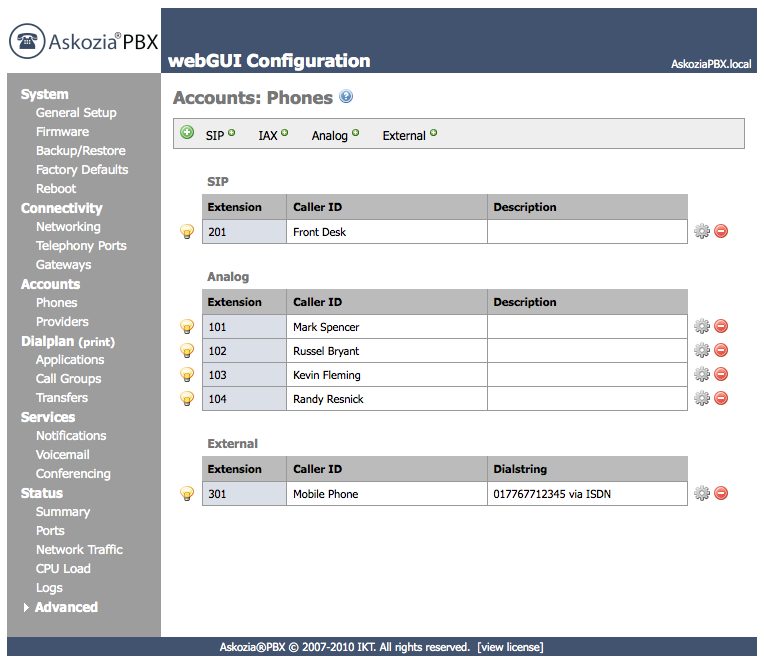Viewport: 764px width, 666px height.
Task: Click the large green add phone icon
Action: 187,132
